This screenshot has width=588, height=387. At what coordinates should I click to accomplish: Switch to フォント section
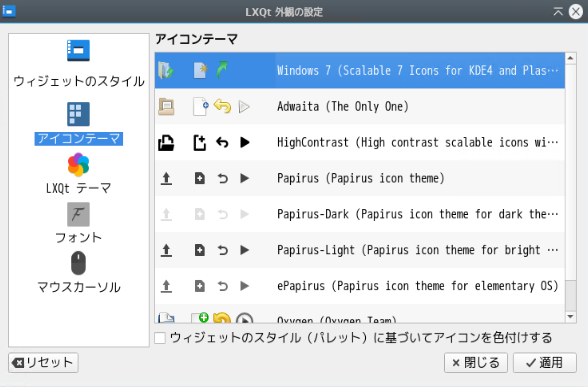(x=78, y=237)
